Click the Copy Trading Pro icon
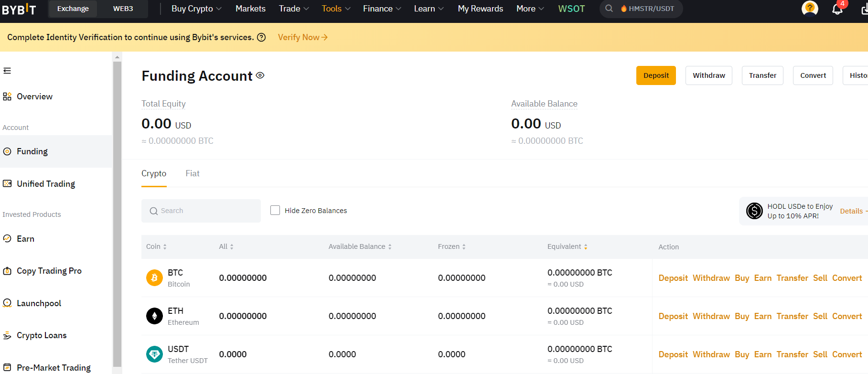The image size is (868, 374). point(7,271)
